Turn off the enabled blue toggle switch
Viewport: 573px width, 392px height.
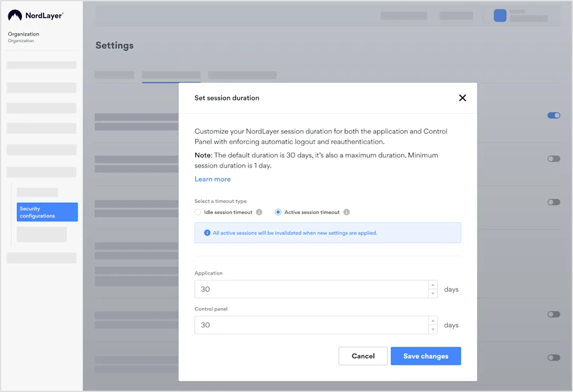[x=553, y=115]
